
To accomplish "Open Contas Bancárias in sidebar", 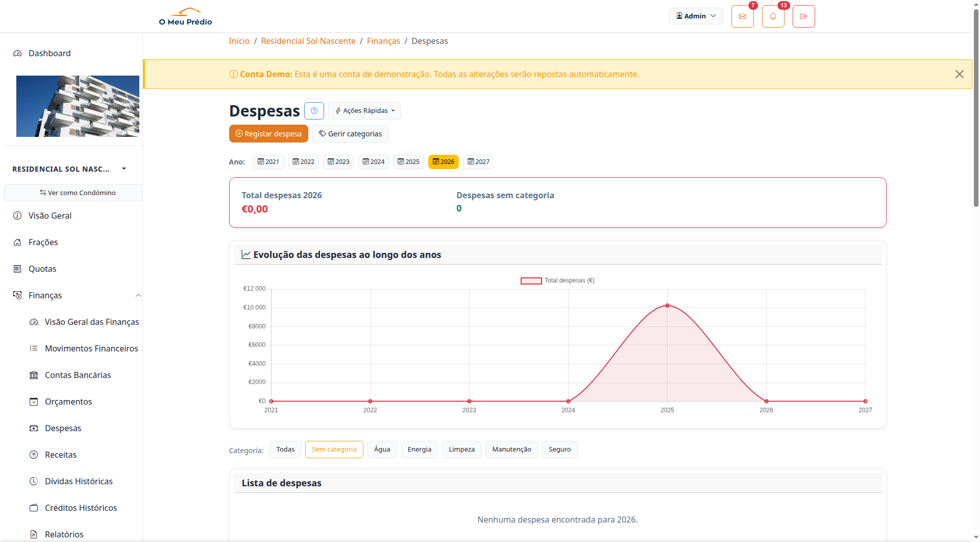I will click(x=78, y=375).
